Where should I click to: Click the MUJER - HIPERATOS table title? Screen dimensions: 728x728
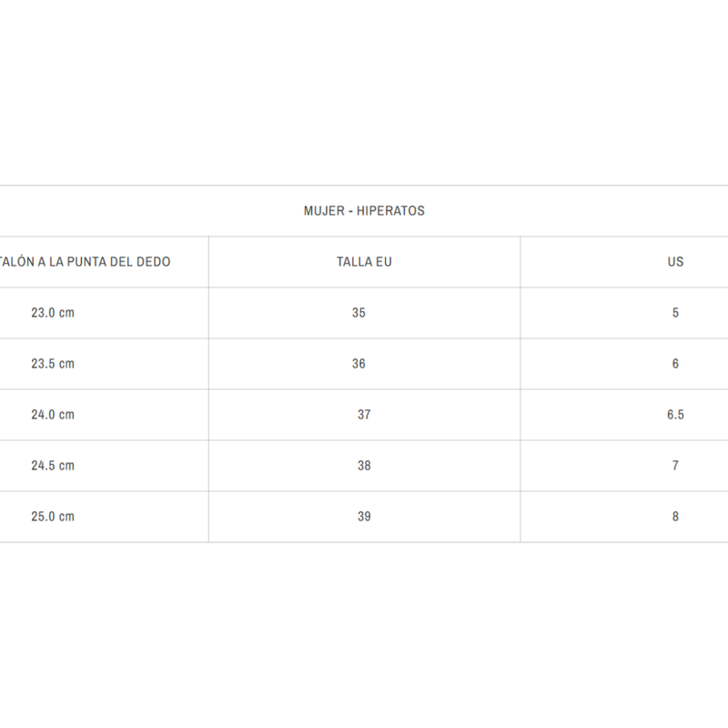364,211
